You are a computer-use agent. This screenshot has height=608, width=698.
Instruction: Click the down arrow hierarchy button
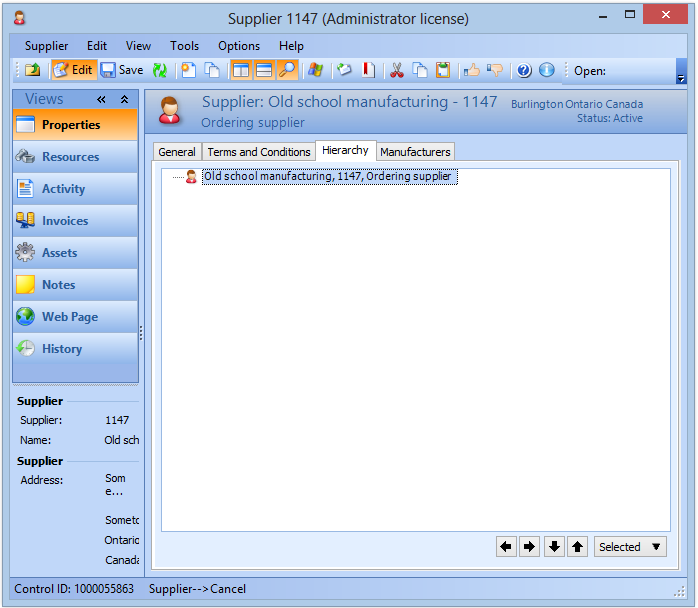pos(554,546)
